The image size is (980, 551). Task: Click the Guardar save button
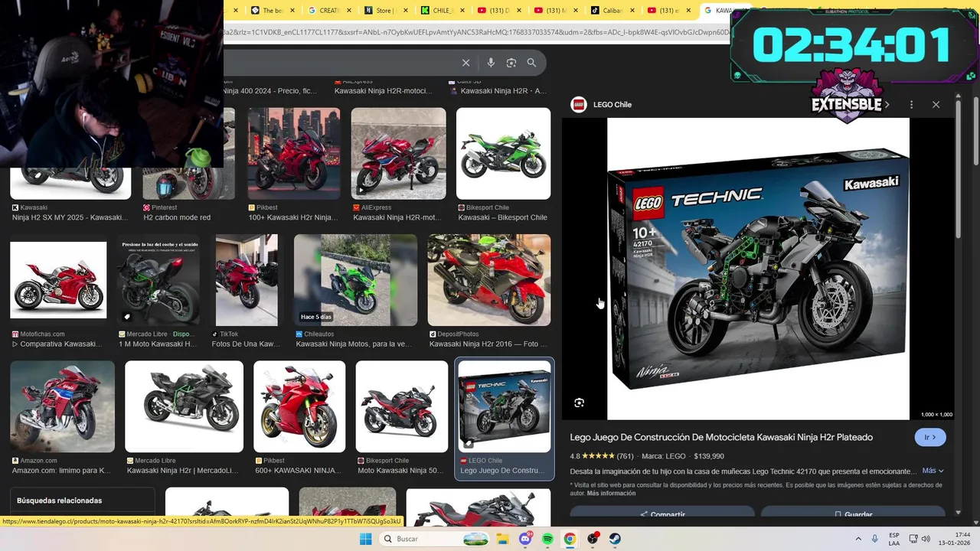(x=853, y=514)
